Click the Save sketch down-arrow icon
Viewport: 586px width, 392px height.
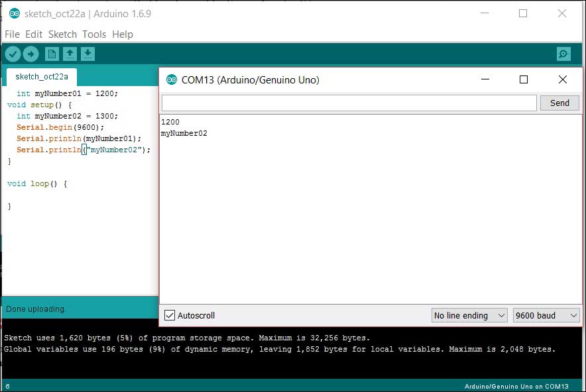tap(88, 54)
